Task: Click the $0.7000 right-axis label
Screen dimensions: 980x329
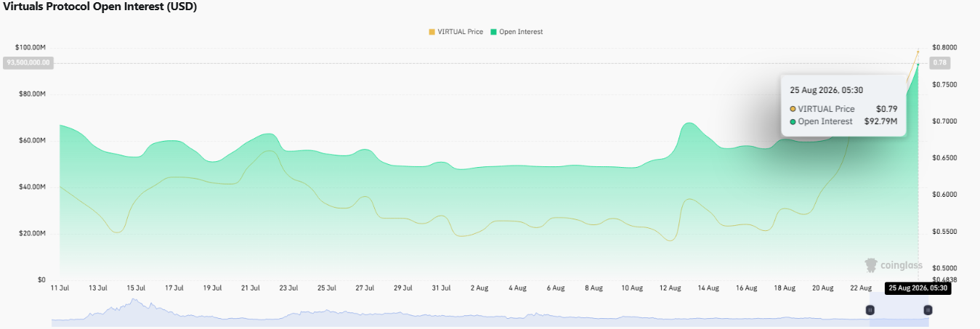Action: click(x=944, y=121)
